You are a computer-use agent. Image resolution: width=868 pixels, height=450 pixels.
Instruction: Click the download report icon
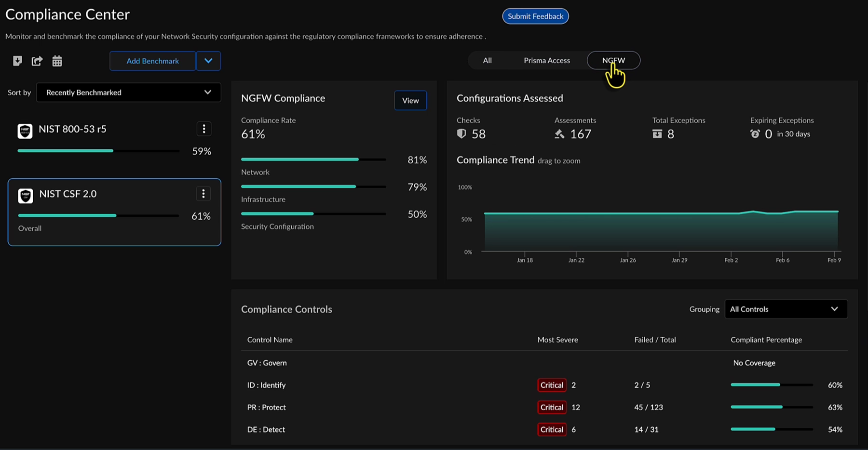point(17,61)
